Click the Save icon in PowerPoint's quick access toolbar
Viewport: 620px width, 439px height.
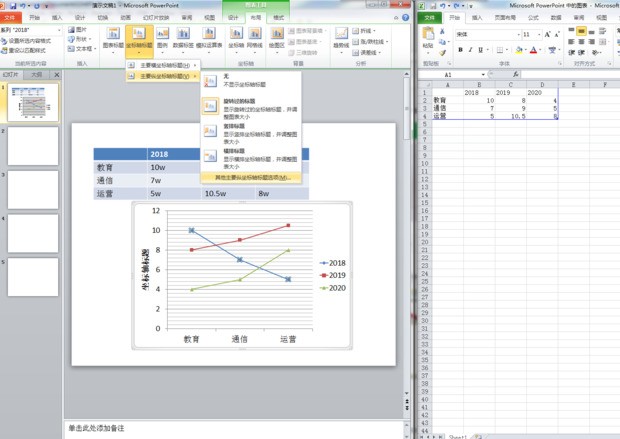click(x=13, y=6)
